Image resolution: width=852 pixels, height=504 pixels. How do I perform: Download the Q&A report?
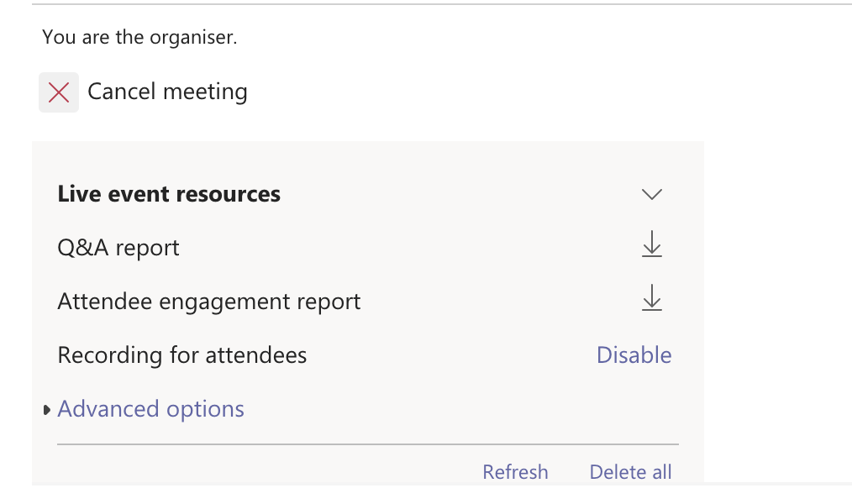point(651,244)
